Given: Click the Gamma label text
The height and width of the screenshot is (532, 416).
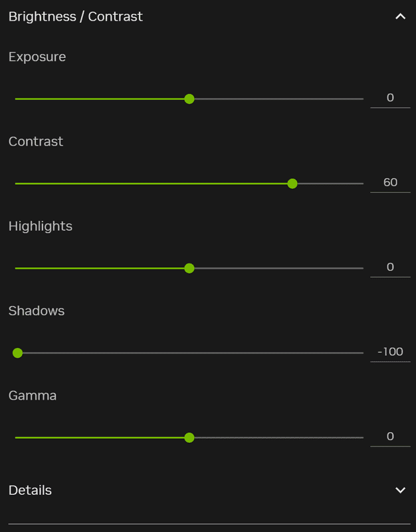Looking at the screenshot, I should (x=33, y=396).
